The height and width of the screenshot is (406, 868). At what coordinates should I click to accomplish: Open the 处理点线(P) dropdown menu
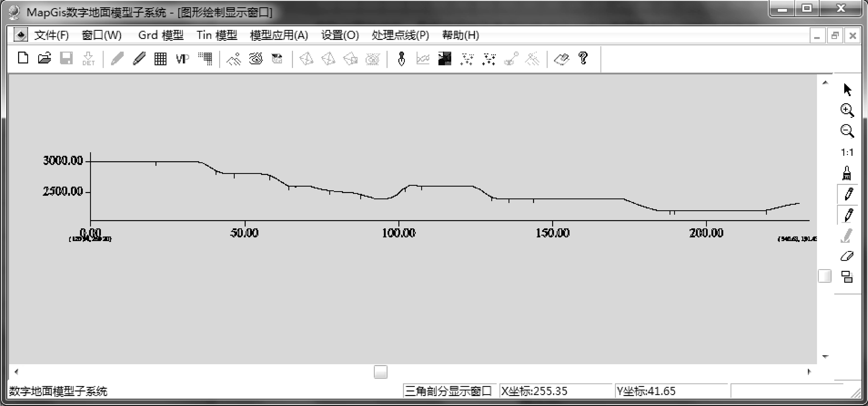pos(400,35)
